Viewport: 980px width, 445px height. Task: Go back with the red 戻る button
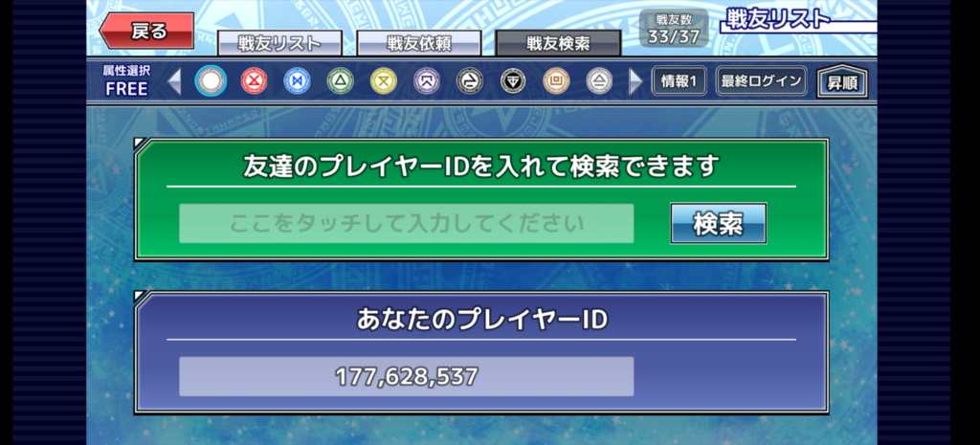coord(146,31)
